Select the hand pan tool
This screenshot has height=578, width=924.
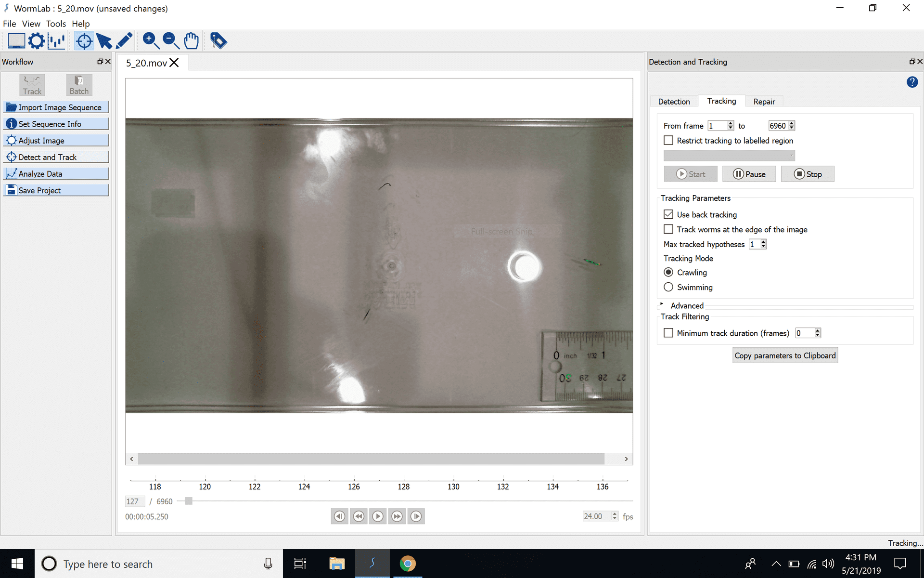[191, 41]
